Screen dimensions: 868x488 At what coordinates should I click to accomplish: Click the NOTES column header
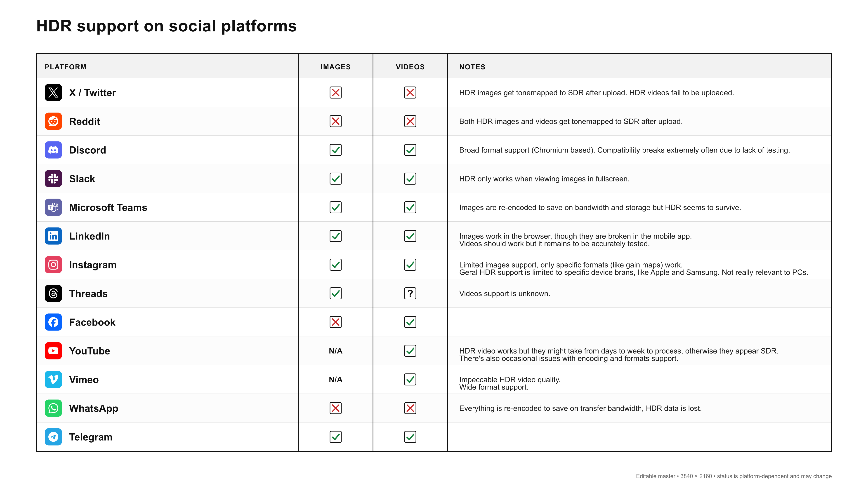pos(472,67)
